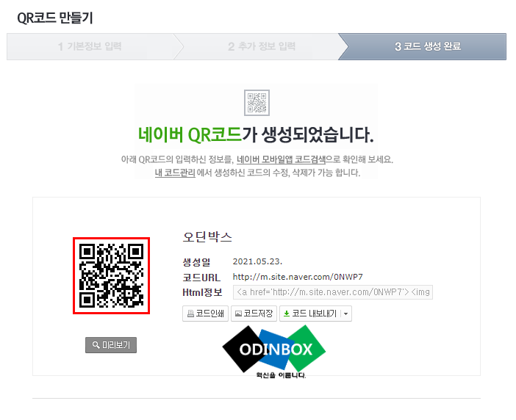Click the Html정보 label
Screen dimensions: 516x420
(x=202, y=292)
